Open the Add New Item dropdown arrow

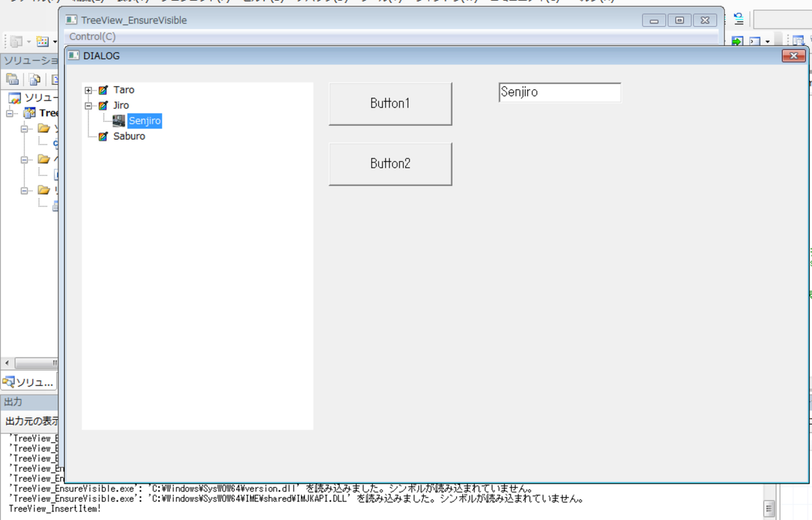(x=55, y=42)
